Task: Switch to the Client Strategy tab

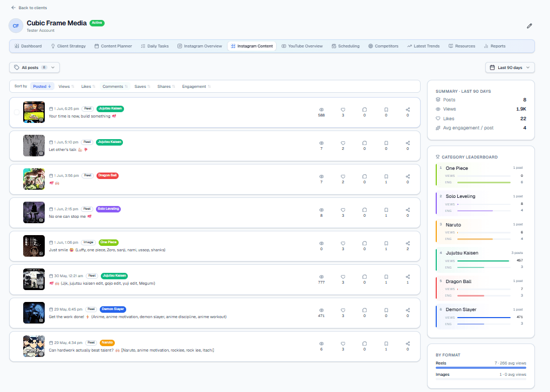Action: 68,46
